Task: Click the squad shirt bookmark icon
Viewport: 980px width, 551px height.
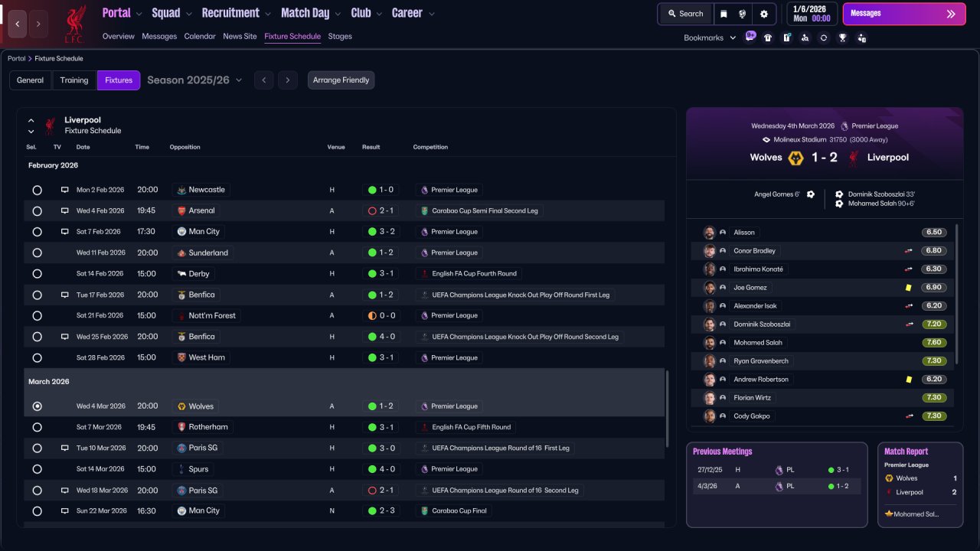Action: pos(768,37)
